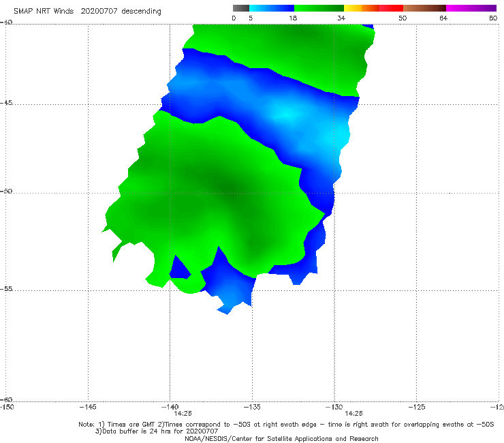Click the NOAA/NESDIS credit line
The height and width of the screenshot is (443, 504).
click(281, 438)
